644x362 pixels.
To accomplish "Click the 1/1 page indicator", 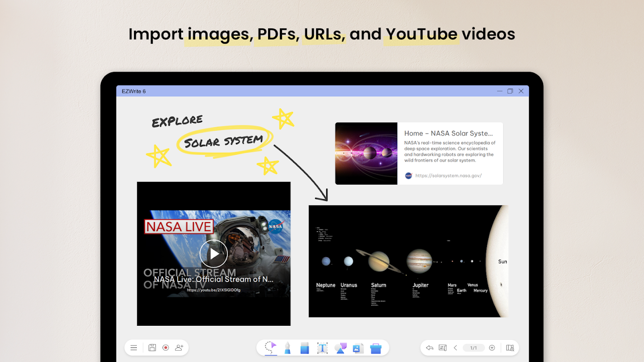I will click(x=474, y=348).
